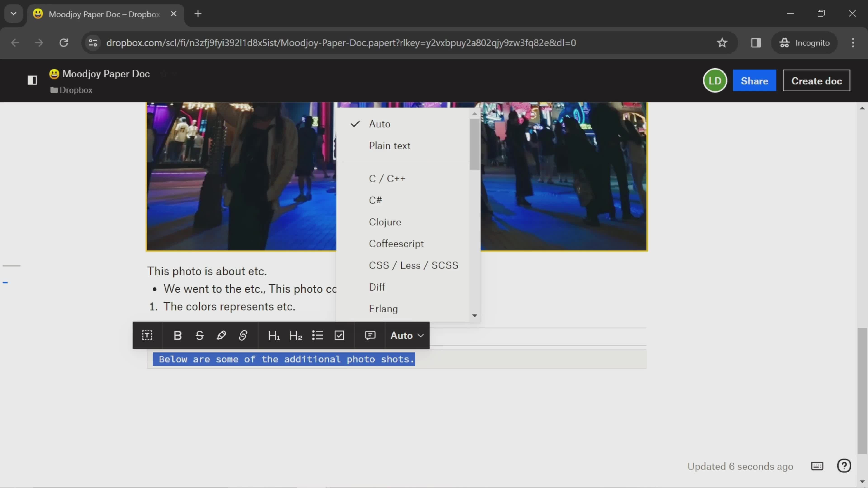Viewport: 868px width, 488px height.
Task: Close the Moodjoy Paper Doc tab
Action: (174, 14)
